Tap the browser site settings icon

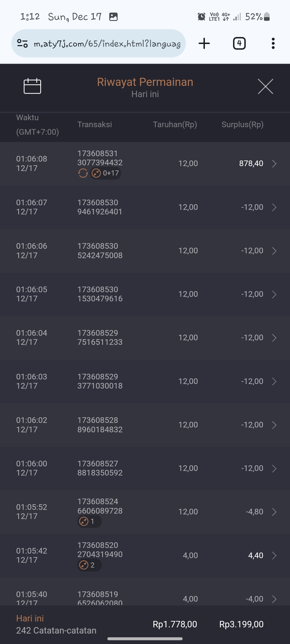[22, 43]
